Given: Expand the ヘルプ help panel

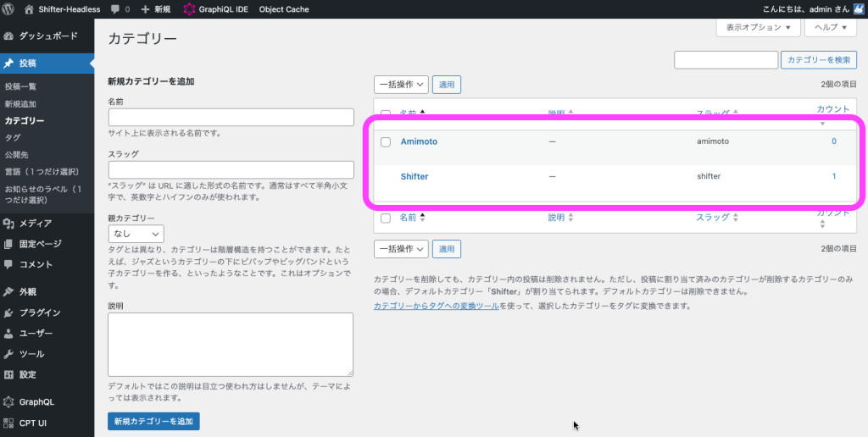Looking at the screenshot, I should coord(831,27).
